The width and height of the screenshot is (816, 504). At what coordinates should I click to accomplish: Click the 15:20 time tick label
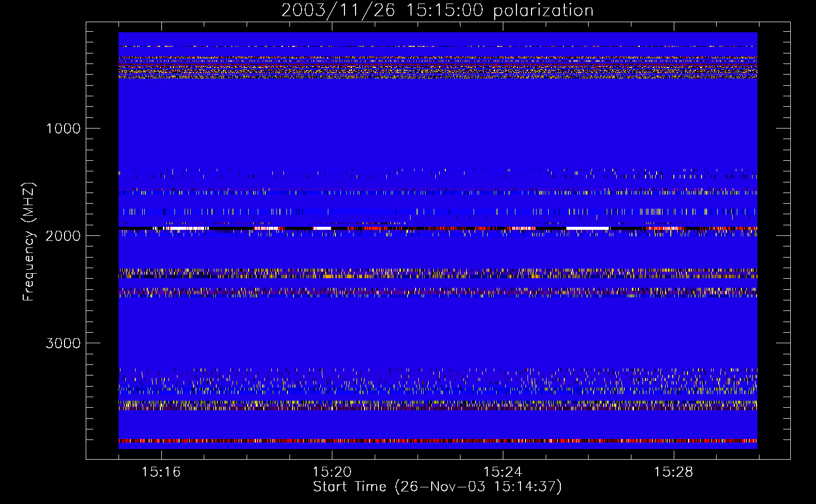[x=332, y=472]
